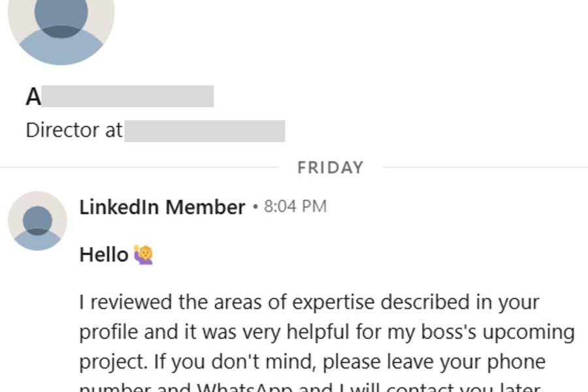Open the small LinkedIn Member avatar

click(37, 220)
